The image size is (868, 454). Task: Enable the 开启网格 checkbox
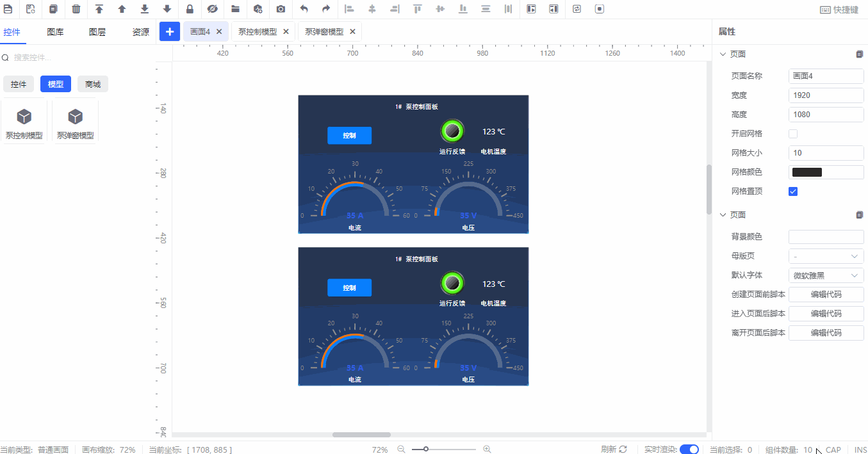[793, 134]
